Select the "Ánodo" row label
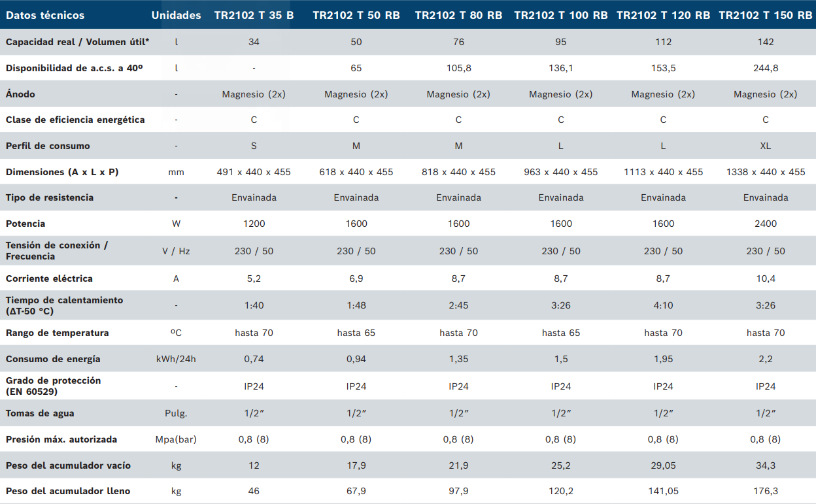This screenshot has width=816, height=504. click(20, 94)
